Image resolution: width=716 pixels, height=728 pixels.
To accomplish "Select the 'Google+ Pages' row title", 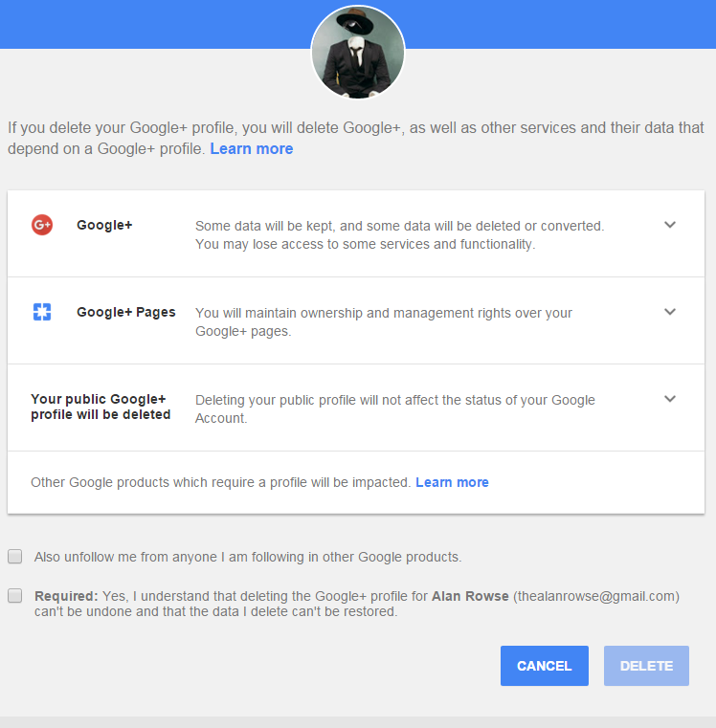I will 126,312.
